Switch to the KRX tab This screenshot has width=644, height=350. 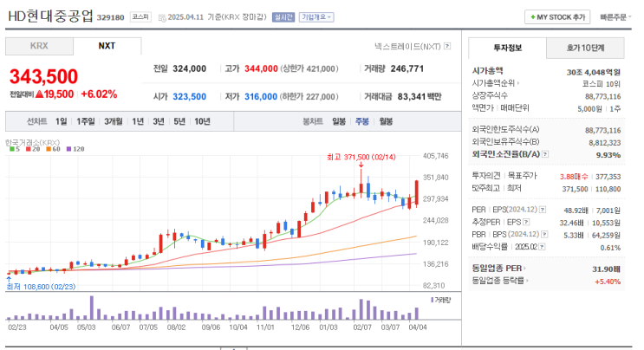[39, 46]
